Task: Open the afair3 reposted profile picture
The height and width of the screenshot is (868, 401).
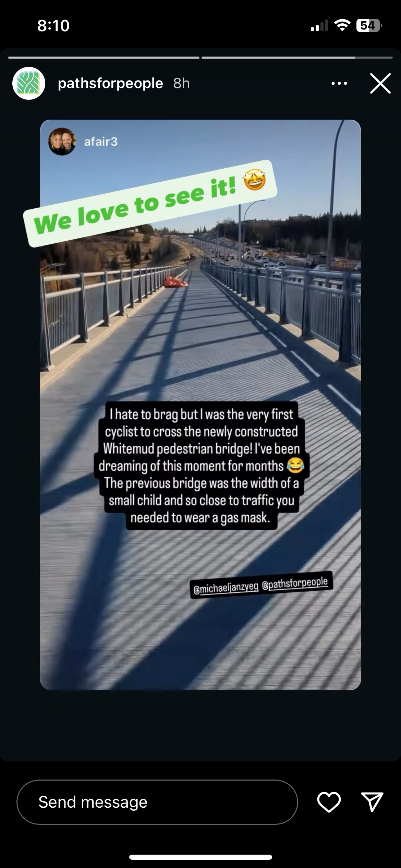Action: (x=62, y=142)
